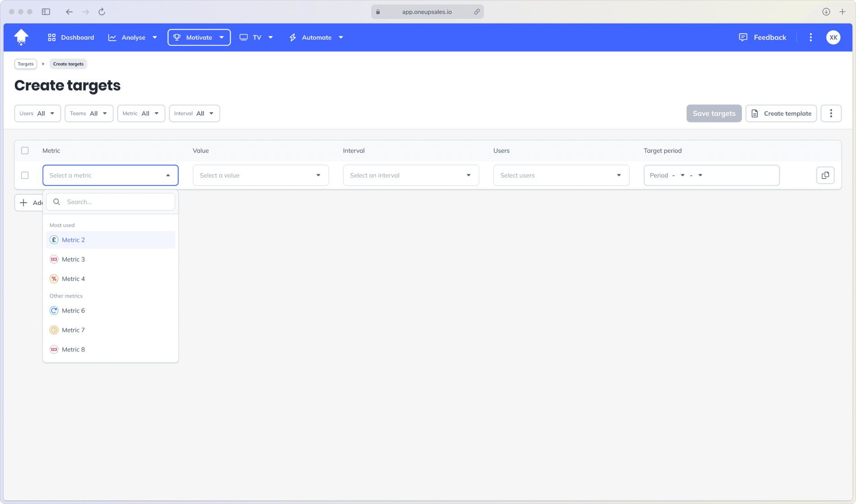Select Metric 8 from the list

point(110,350)
